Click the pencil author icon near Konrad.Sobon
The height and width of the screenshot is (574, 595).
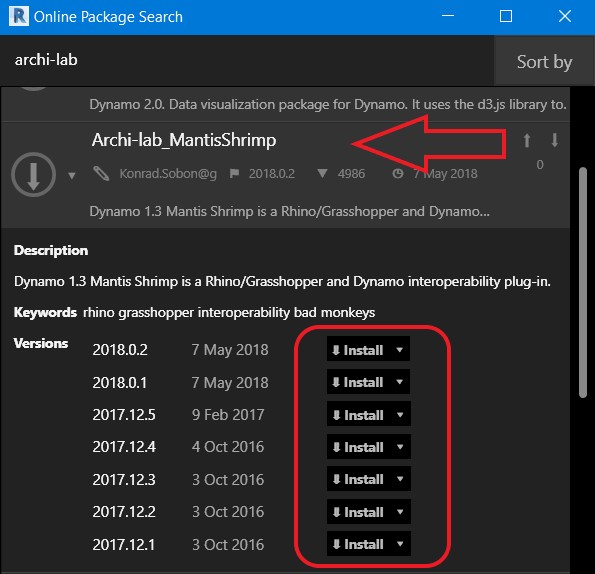[101, 174]
